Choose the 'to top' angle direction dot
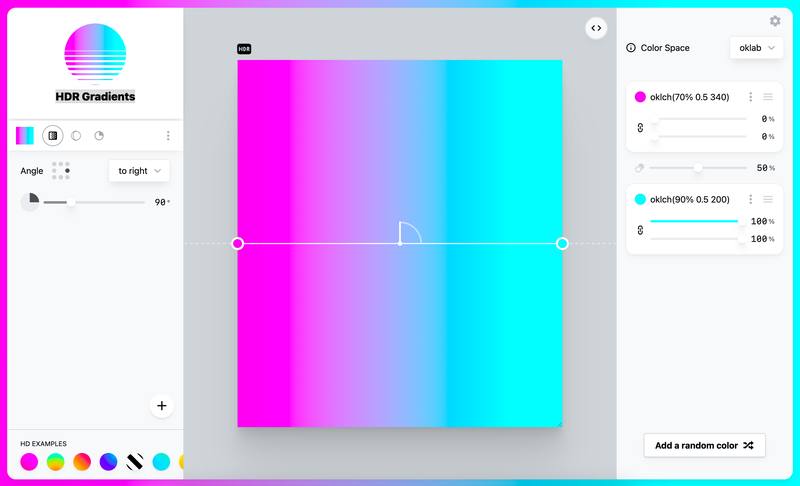This screenshot has width=800, height=486. [x=61, y=164]
